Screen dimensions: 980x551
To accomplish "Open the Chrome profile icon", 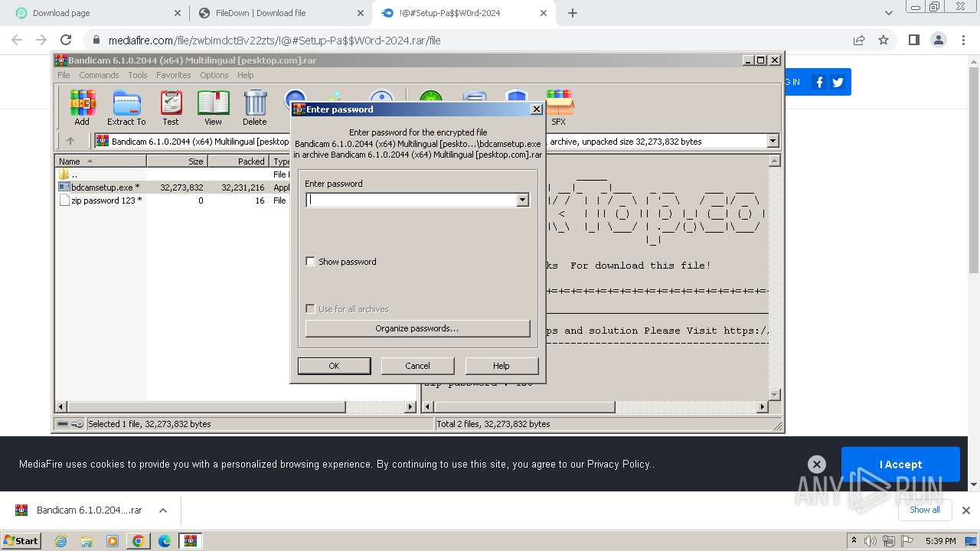I will tap(939, 41).
